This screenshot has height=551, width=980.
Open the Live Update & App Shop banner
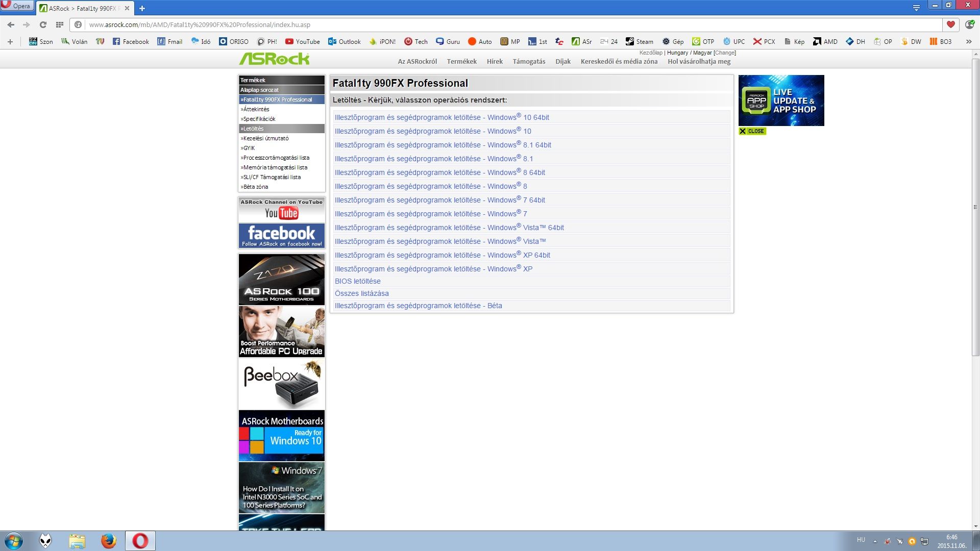pyautogui.click(x=781, y=101)
